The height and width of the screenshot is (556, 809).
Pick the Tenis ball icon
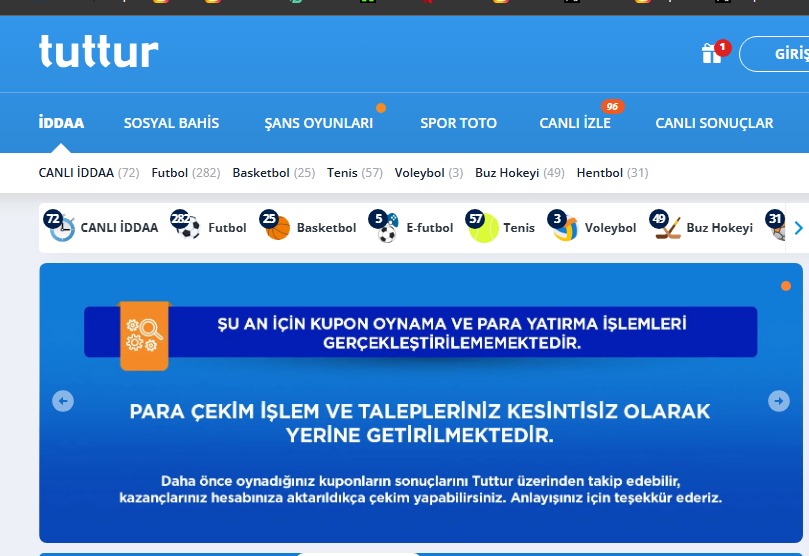(x=484, y=228)
